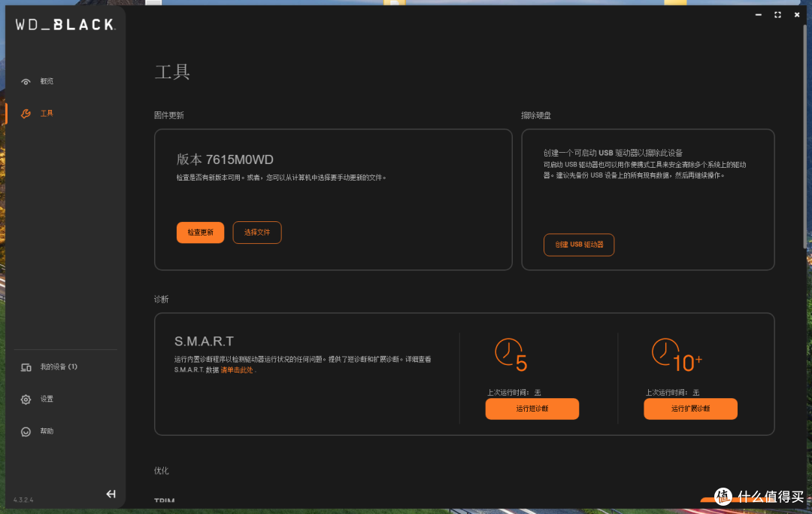This screenshot has width=812, height=514.
Task: Select the 工具 wrench icon in sidebar
Action: (x=26, y=114)
